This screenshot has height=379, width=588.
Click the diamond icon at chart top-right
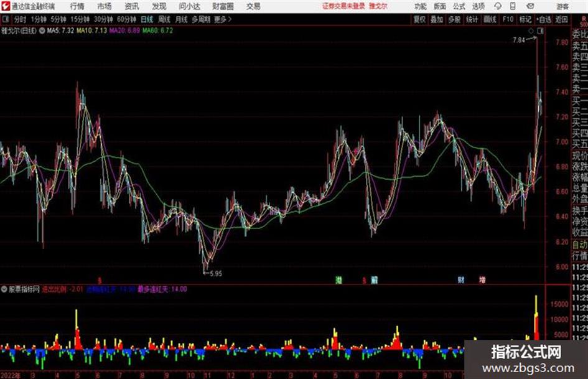[x=531, y=31]
